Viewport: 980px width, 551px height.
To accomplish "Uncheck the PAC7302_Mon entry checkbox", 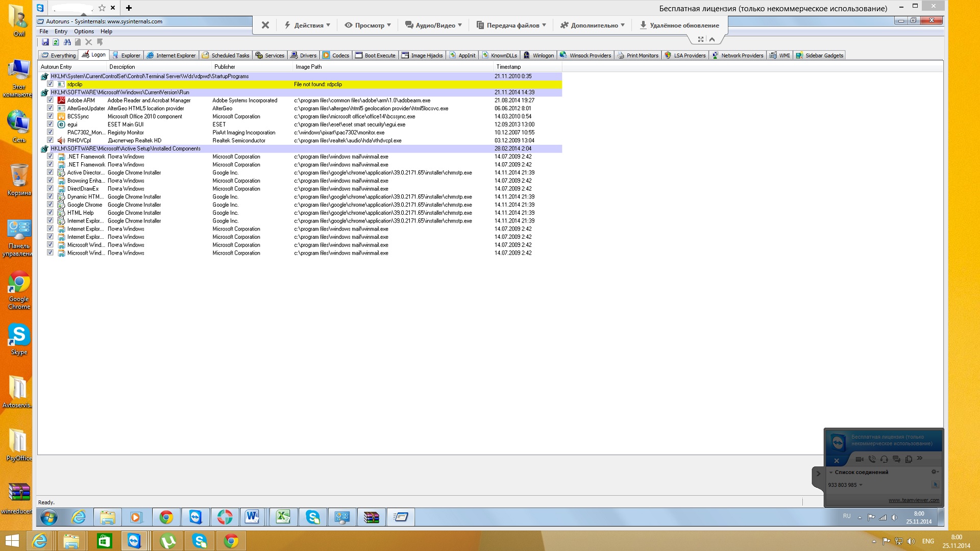I will pos(50,132).
